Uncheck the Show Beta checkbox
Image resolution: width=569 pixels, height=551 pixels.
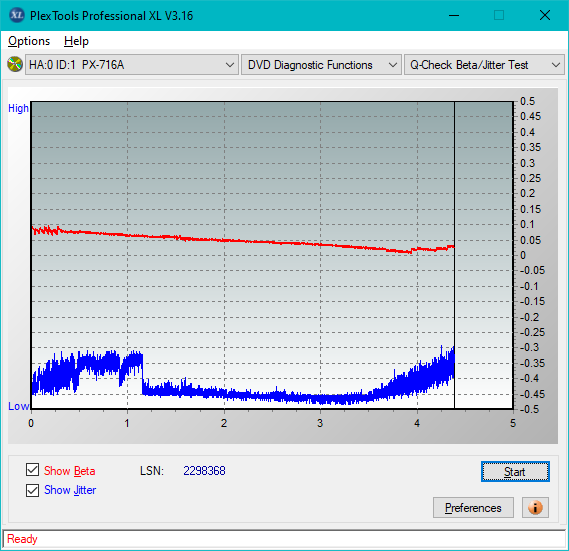point(32,470)
